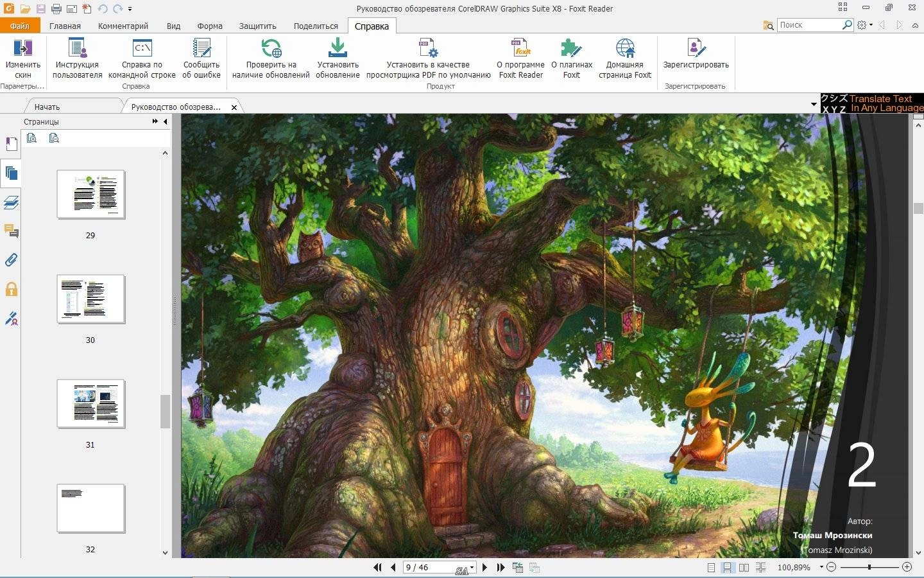Collapse the Pages panel with left arrow

[x=165, y=121]
